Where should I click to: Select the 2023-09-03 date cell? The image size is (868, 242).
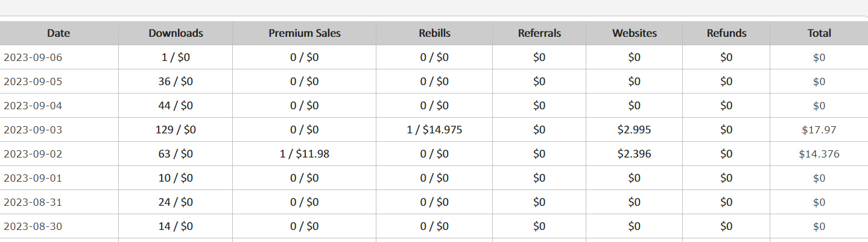pos(59,130)
